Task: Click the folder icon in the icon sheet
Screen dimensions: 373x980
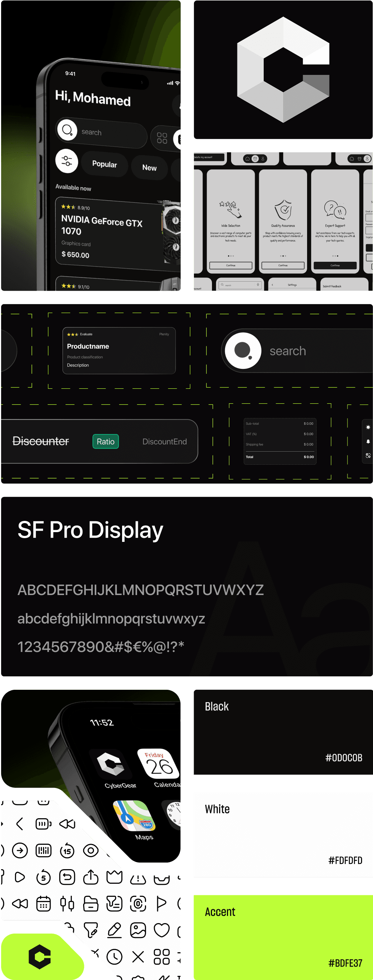Action: (x=91, y=904)
